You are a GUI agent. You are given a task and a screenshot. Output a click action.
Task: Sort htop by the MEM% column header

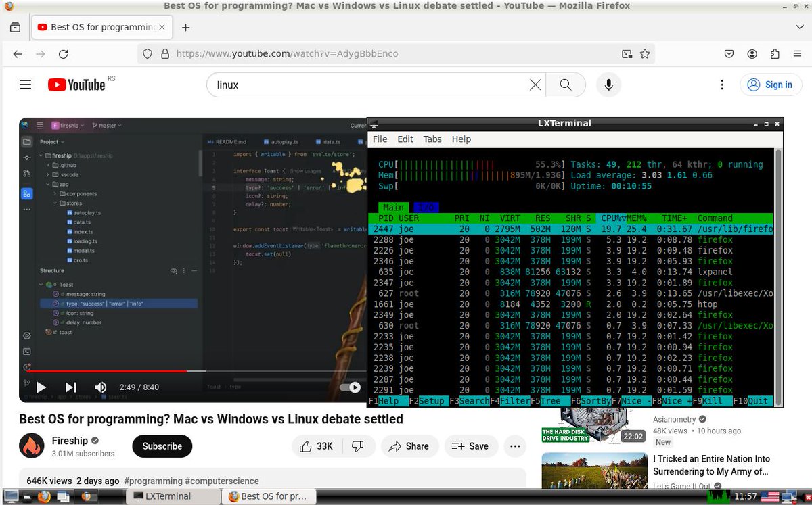636,218
